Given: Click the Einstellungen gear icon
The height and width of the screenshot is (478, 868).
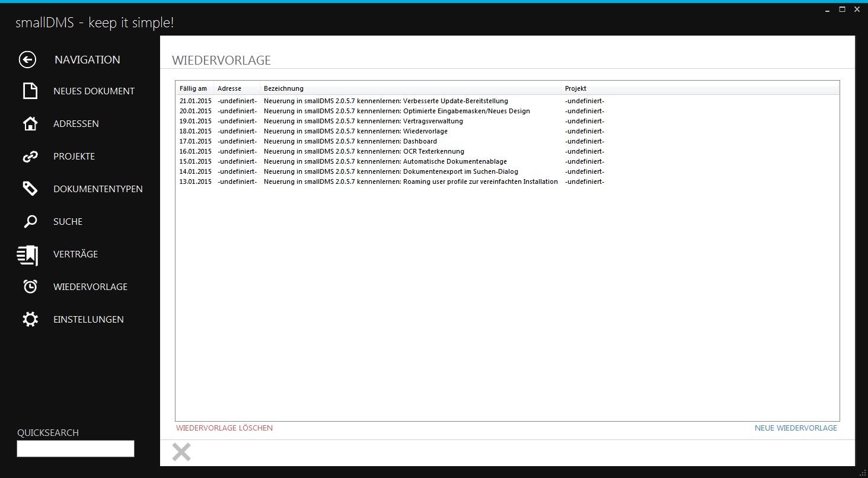Looking at the screenshot, I should [x=30, y=319].
